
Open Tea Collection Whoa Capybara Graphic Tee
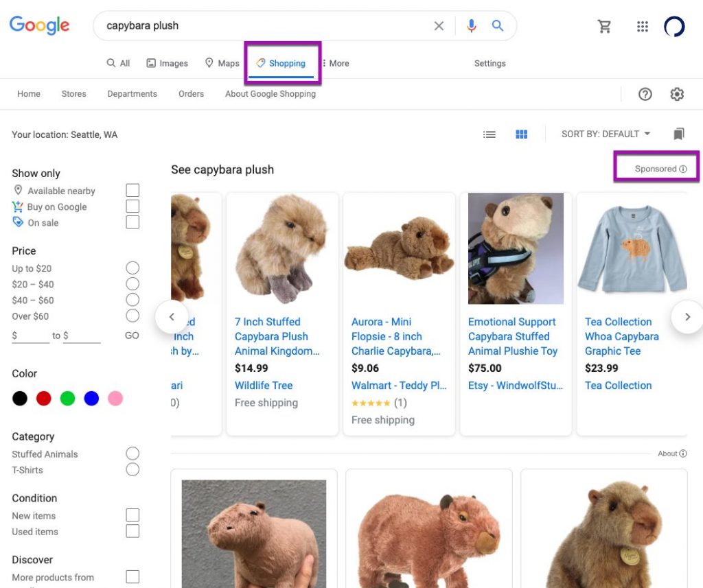pos(622,336)
